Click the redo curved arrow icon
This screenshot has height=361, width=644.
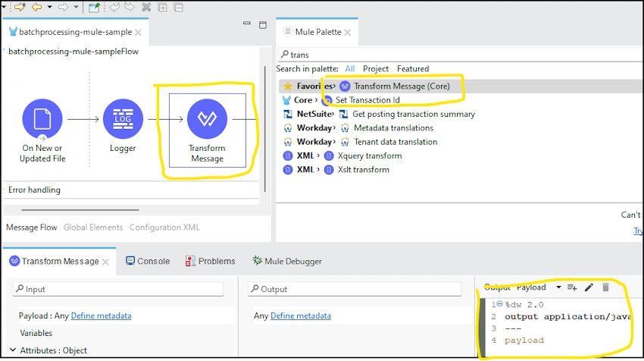tap(130, 7)
